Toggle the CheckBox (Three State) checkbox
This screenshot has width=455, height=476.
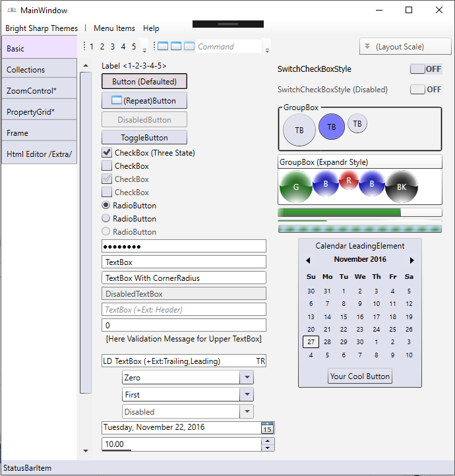tap(107, 153)
